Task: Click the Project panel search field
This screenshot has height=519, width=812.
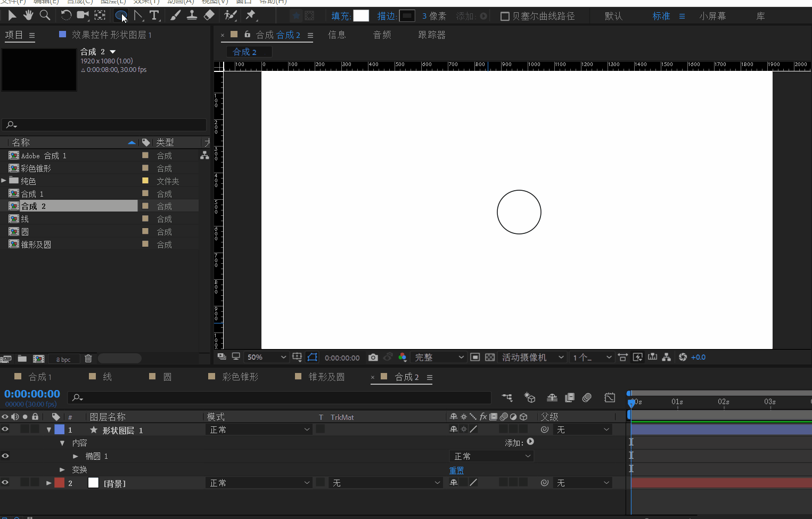Action: (106, 125)
